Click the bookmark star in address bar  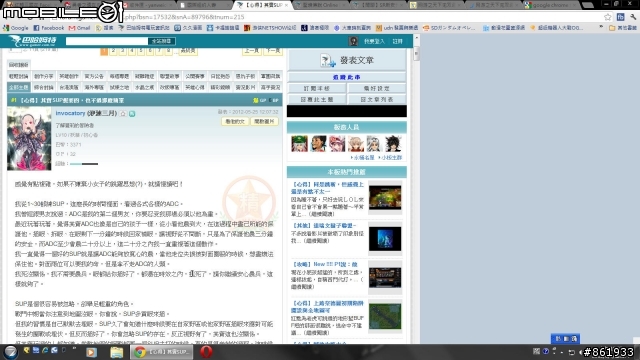click(x=608, y=17)
